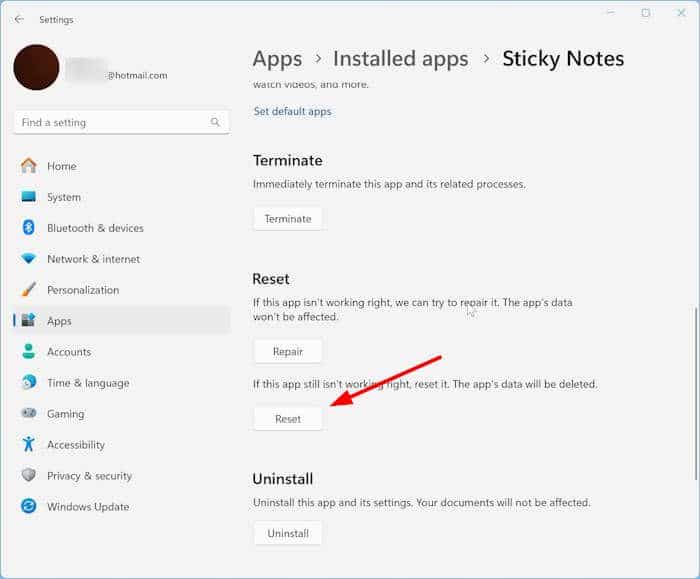Viewport: 700px width, 579px height.
Task: Click the Sticky Notes page title
Action: (563, 58)
